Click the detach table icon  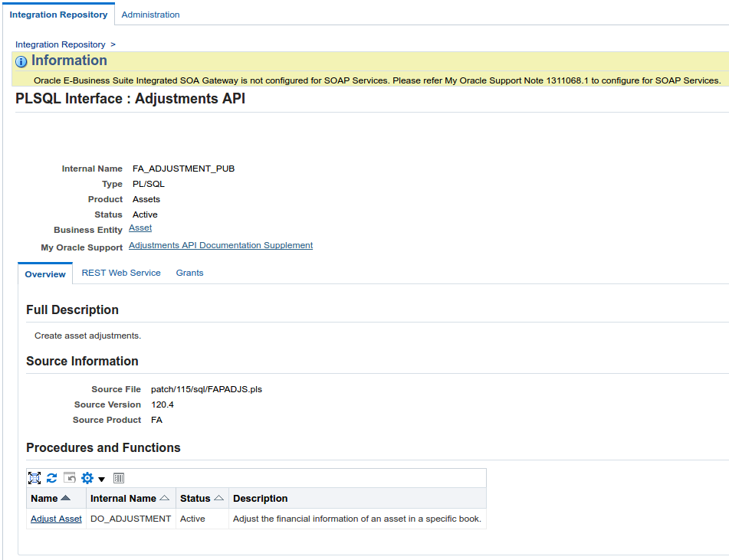[119, 478]
